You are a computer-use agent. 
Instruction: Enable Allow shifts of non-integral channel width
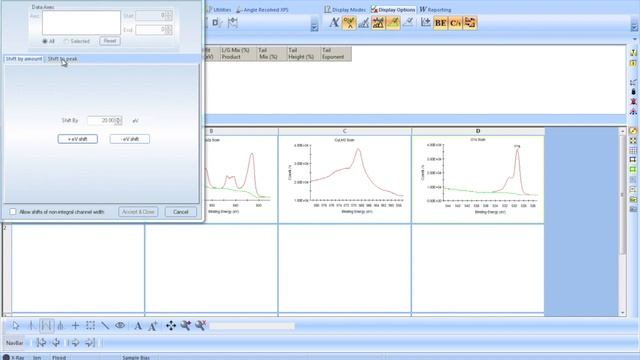(13, 211)
